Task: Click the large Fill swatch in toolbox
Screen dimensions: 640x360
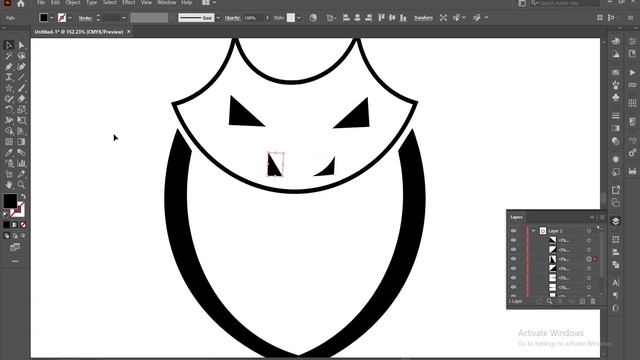Action: coord(10,201)
